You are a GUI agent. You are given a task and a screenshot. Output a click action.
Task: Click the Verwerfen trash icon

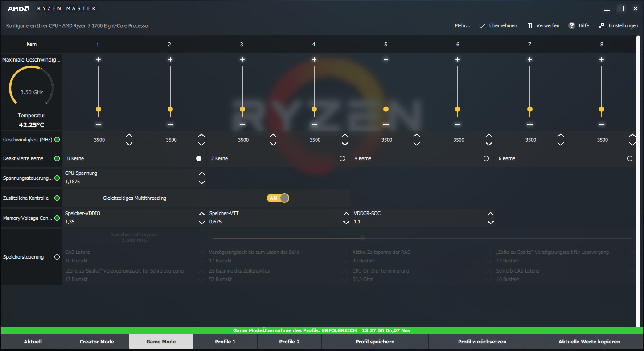(529, 25)
